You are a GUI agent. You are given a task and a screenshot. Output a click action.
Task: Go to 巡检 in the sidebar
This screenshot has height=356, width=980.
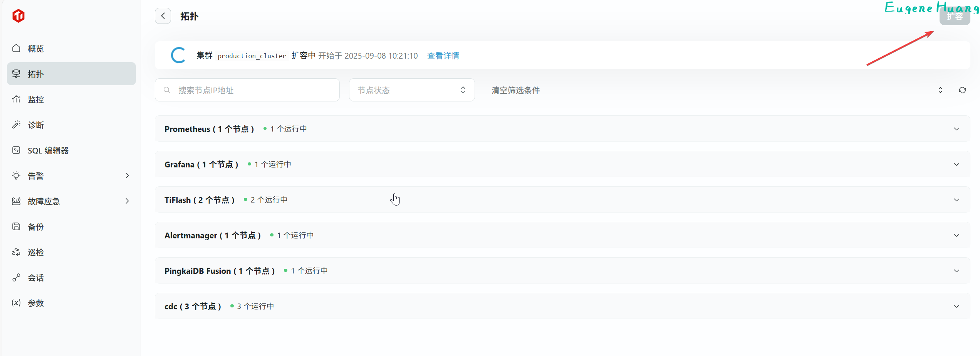(x=35, y=252)
